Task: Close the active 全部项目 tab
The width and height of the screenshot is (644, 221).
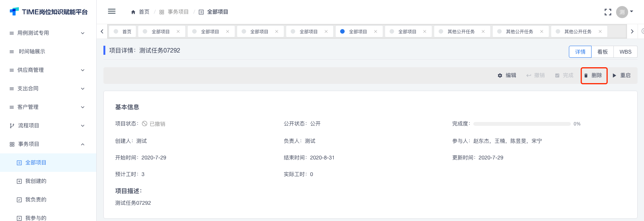Action: [376, 32]
